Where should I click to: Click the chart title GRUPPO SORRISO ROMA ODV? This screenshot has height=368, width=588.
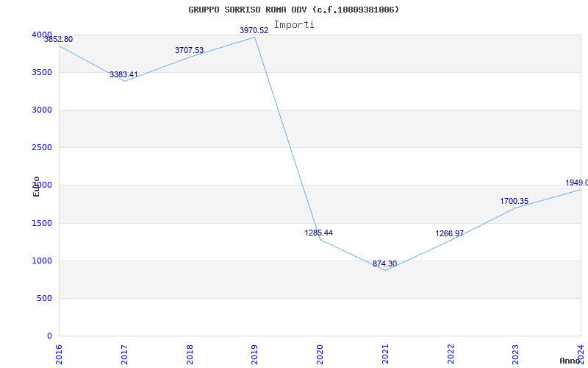[293, 10]
